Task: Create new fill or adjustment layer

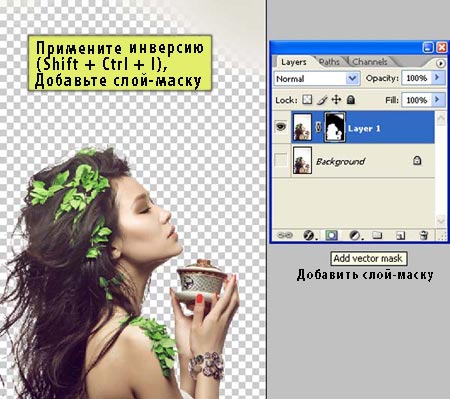Action: click(x=354, y=235)
